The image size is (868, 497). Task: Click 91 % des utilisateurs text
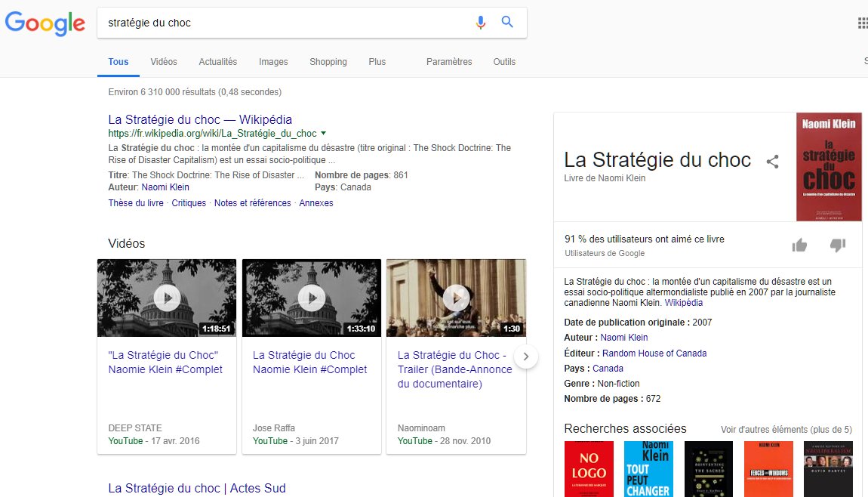(x=645, y=239)
